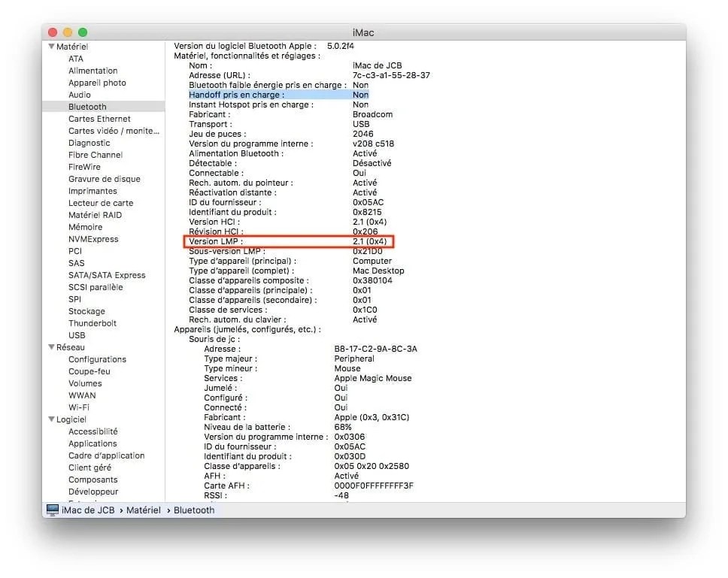The image size is (728, 578).
Task: Click the yellow minimize window button
Action: coord(68,32)
